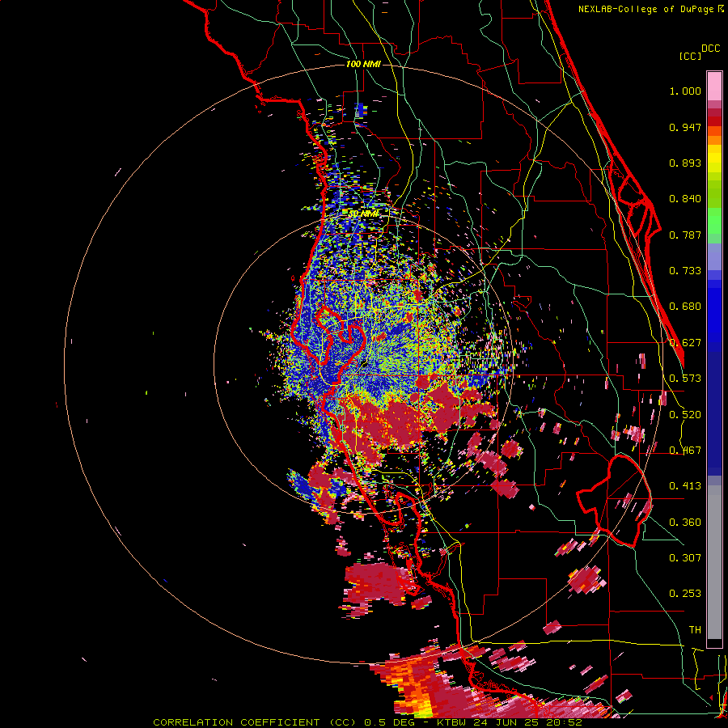Pick the gray segment of the color bar
This screenshot has width=728, height=728.
(x=714, y=562)
